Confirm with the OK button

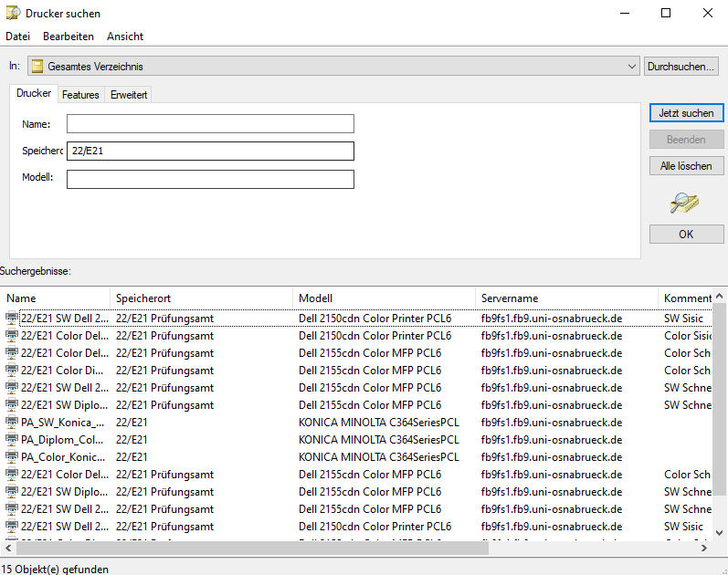(686, 235)
